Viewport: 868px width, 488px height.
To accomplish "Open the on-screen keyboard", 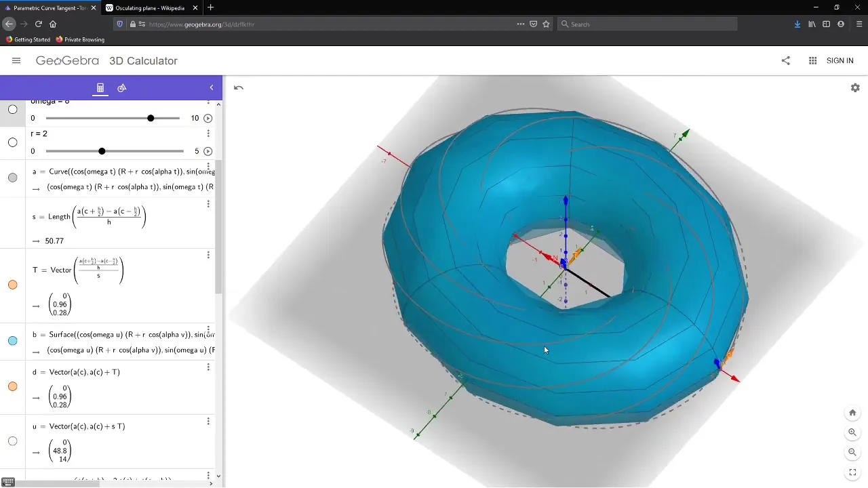I will pyautogui.click(x=8, y=482).
